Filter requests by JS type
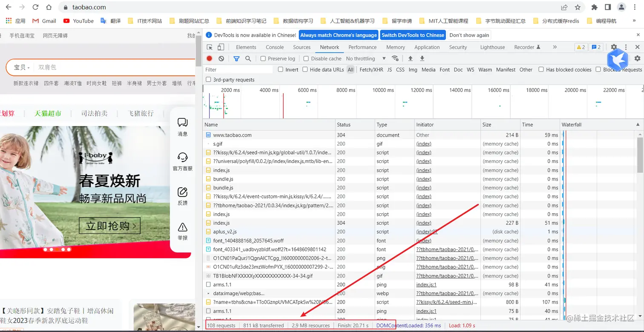 point(390,69)
